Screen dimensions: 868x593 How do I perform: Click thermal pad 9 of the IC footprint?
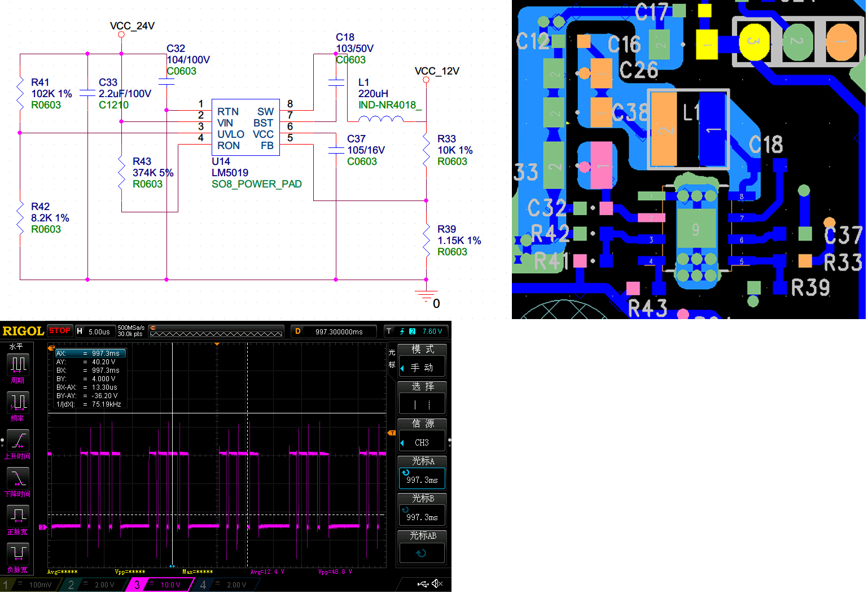tap(695, 229)
